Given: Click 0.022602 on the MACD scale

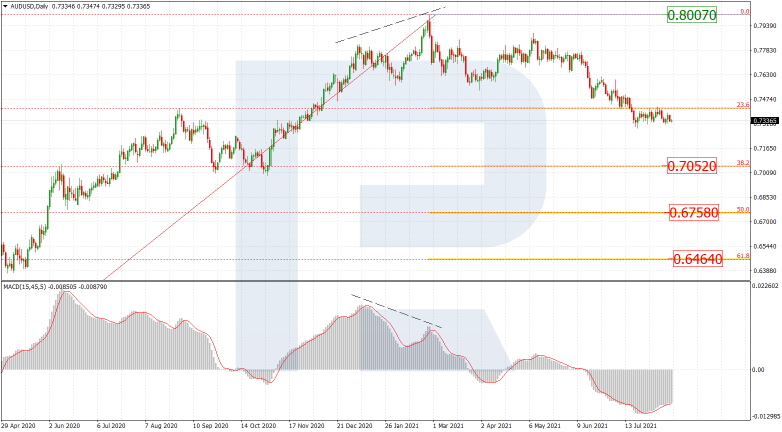Looking at the screenshot, I should click(766, 286).
